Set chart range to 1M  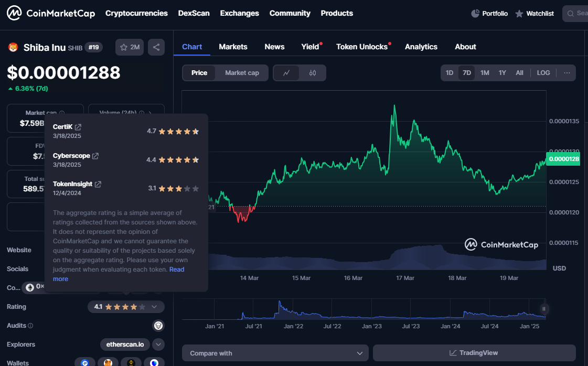[x=485, y=73]
